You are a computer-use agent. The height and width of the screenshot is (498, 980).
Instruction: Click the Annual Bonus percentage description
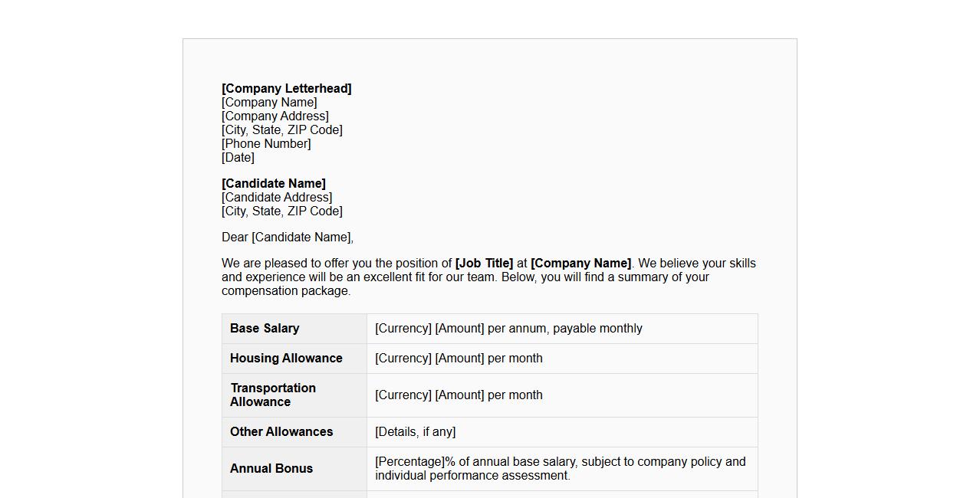pos(560,469)
